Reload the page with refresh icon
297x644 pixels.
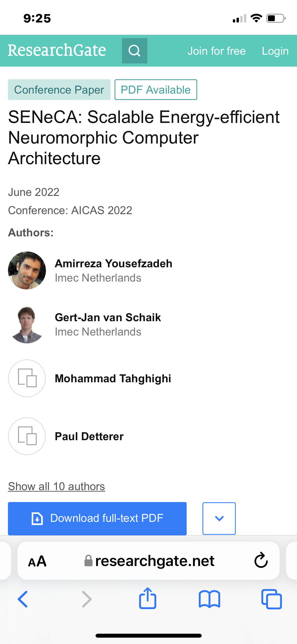261,560
